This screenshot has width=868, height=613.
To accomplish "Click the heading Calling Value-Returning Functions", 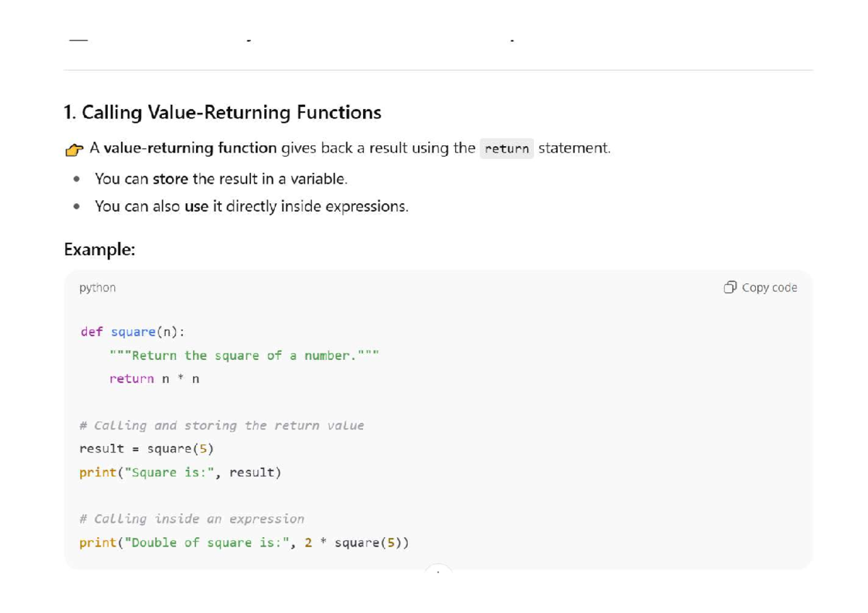I will coord(221,113).
